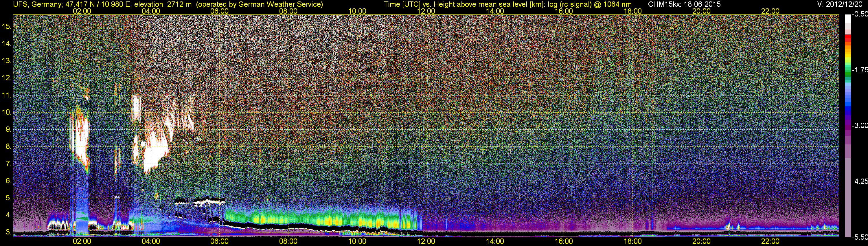Click '22:00' on the top time axis

[770, 11]
